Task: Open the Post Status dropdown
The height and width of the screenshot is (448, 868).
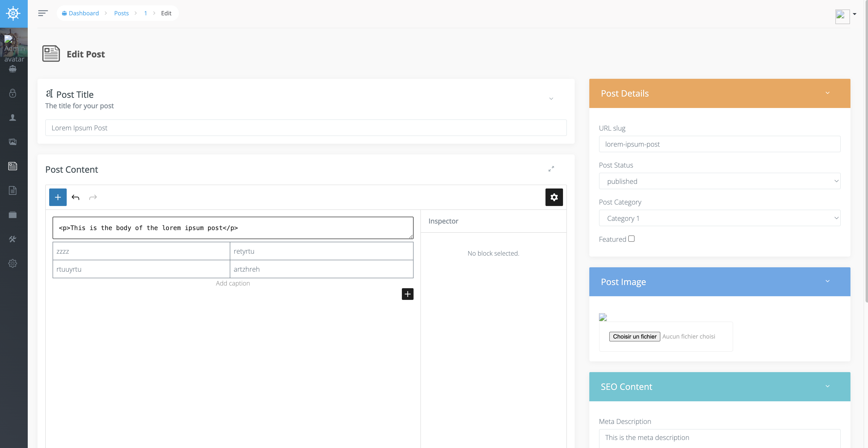Action: [x=720, y=181]
